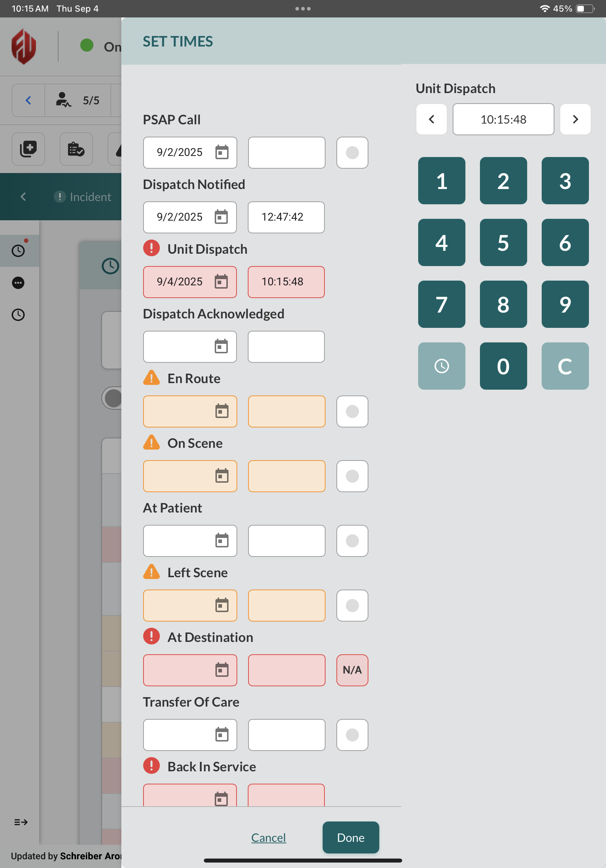Set current time with keypad clock button
Viewport: 606px width, 868px height.
(x=441, y=366)
